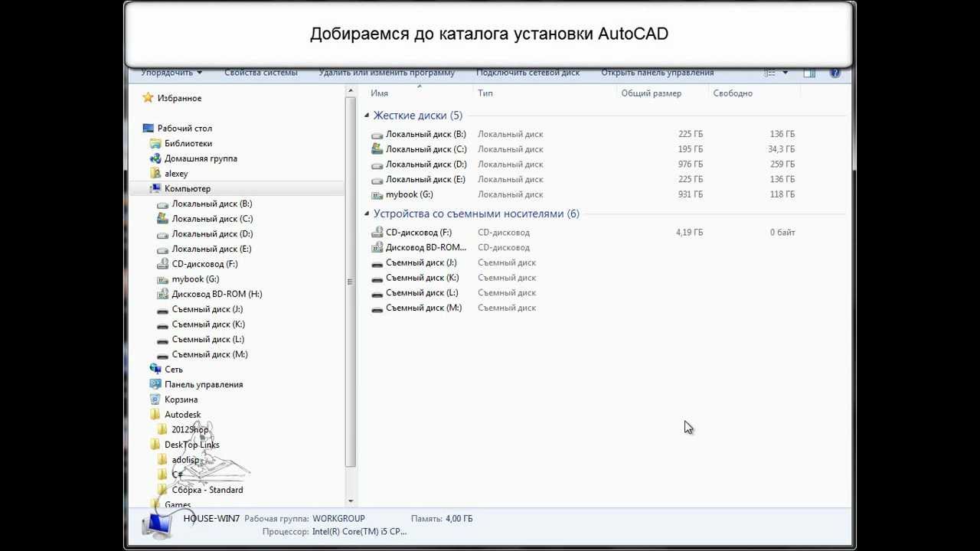The image size is (980, 551).
Task: Click the navigation pane scrollbar thumb
Action: click(351, 282)
